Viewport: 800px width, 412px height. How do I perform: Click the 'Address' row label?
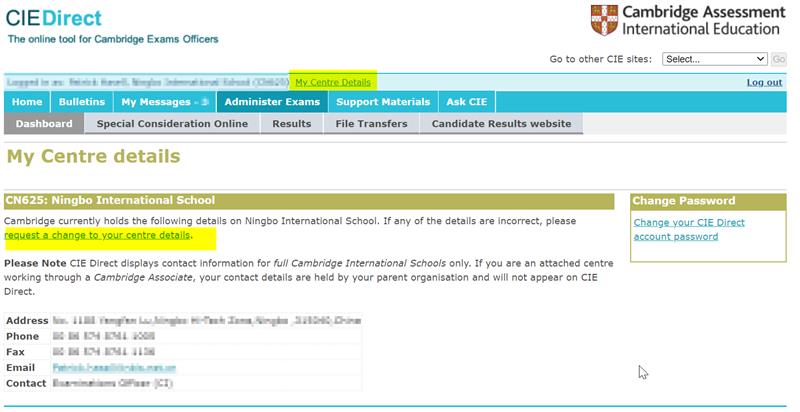click(x=27, y=321)
